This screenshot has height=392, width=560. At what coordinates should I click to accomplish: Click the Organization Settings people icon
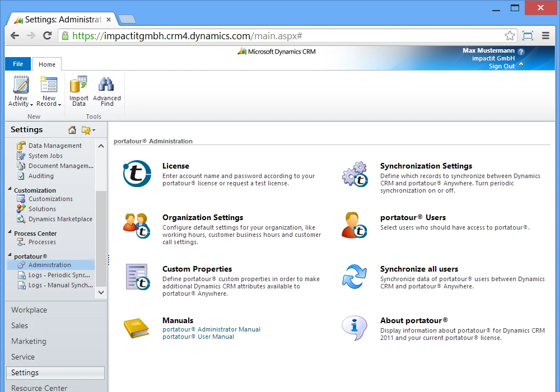click(x=137, y=225)
